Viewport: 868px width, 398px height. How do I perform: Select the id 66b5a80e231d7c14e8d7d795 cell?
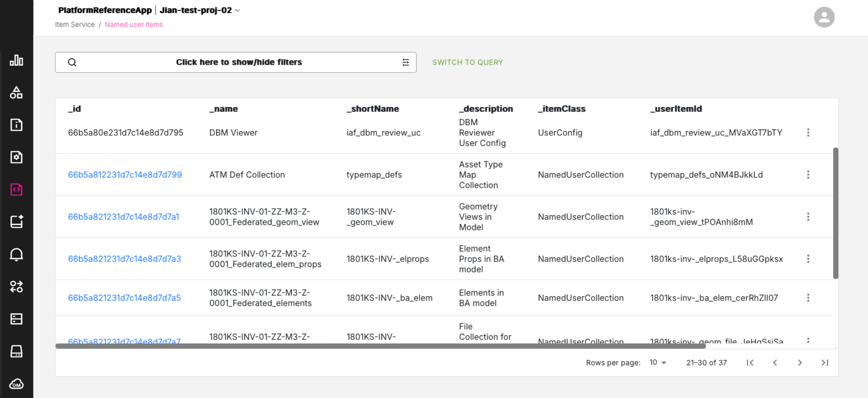pyautogui.click(x=125, y=133)
